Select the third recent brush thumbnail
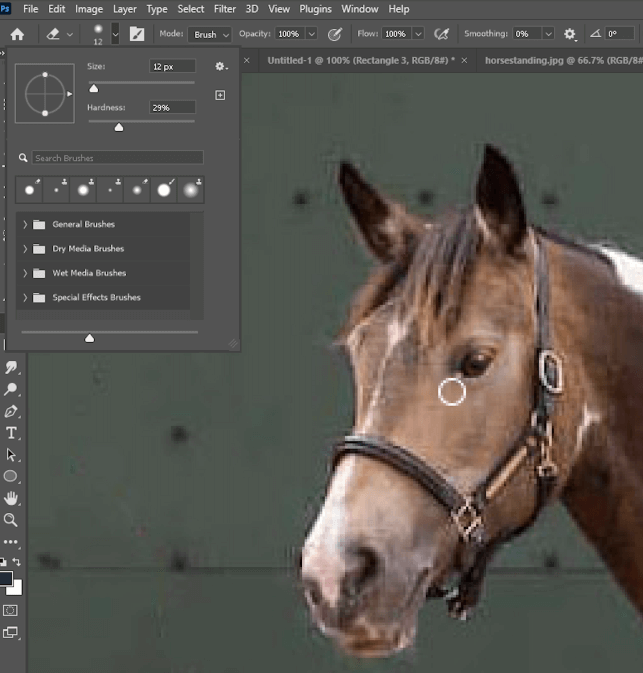The height and width of the screenshot is (673, 643). point(83,189)
